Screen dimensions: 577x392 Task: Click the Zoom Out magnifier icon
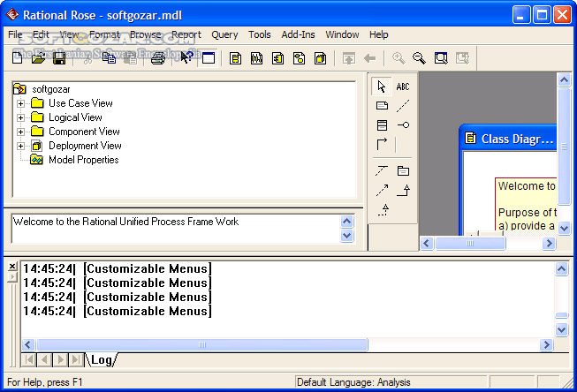tap(419, 58)
